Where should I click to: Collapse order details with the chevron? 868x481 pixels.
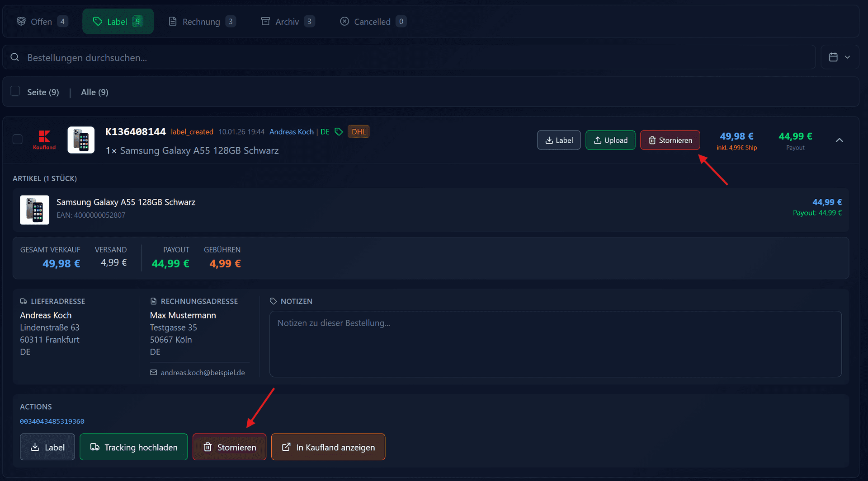839,140
